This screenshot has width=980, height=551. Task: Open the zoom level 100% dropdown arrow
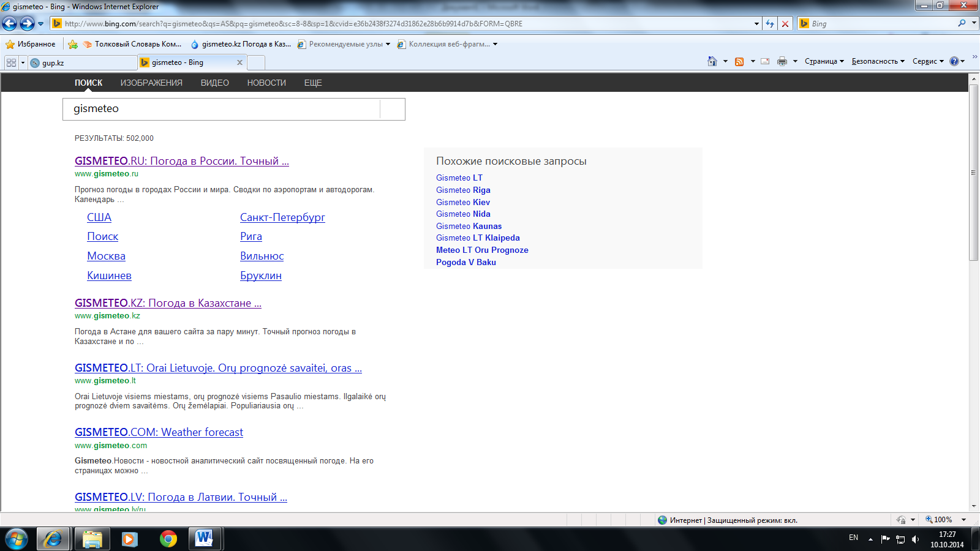coord(963,520)
